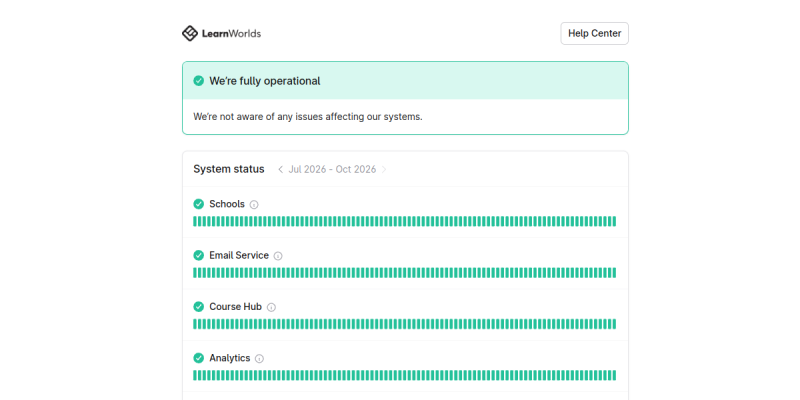Show info for Course Hub

tap(271, 307)
